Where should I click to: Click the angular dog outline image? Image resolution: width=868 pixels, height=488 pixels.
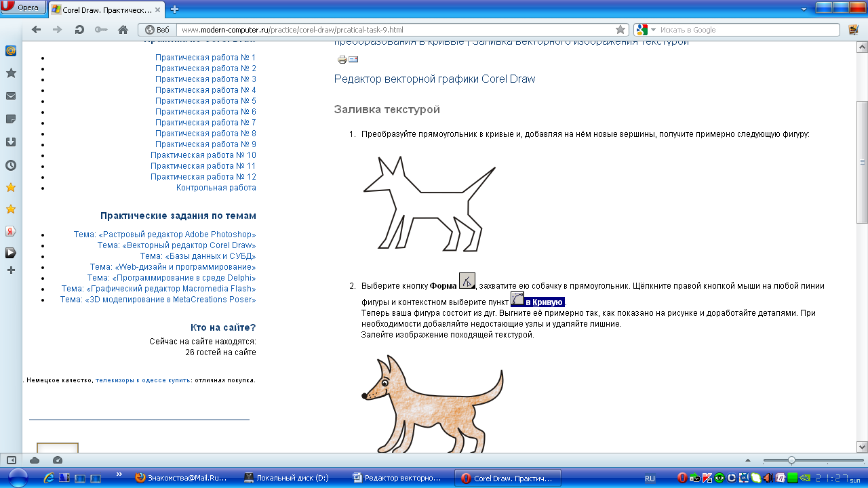click(429, 204)
